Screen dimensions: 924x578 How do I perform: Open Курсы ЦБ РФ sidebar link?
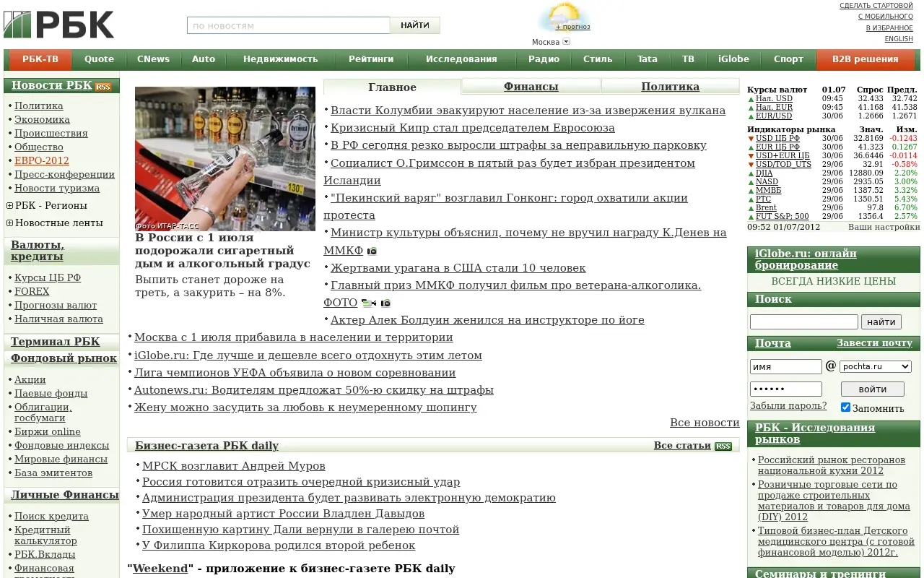pos(48,278)
